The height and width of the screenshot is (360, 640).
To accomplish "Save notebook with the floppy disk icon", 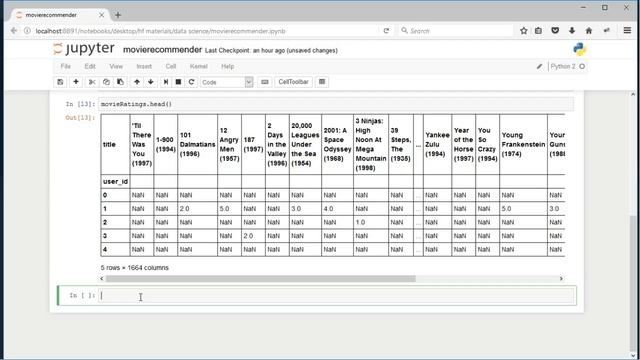I will 60,82.
